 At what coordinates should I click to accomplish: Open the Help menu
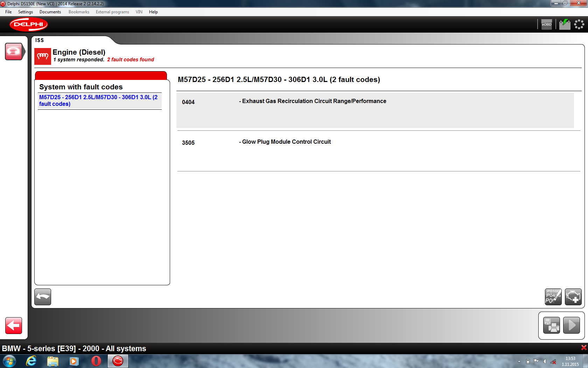(x=153, y=12)
